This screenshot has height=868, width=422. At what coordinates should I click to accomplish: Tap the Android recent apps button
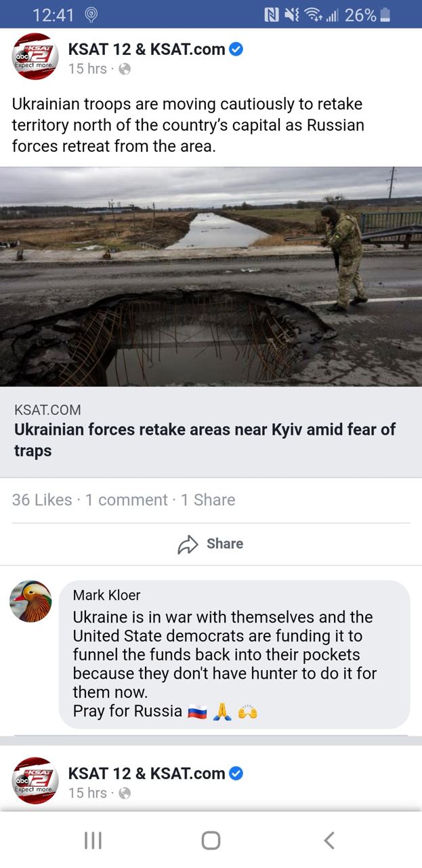click(93, 840)
